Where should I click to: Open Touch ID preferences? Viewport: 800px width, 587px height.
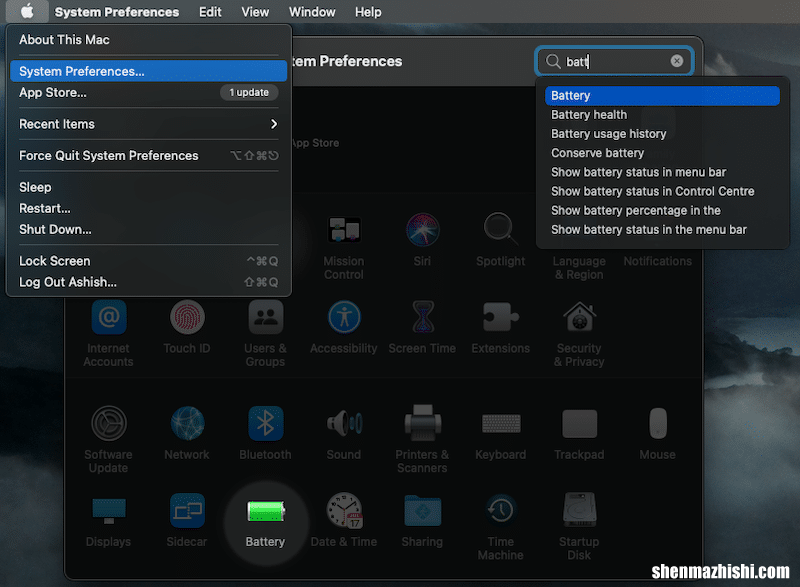(x=187, y=317)
